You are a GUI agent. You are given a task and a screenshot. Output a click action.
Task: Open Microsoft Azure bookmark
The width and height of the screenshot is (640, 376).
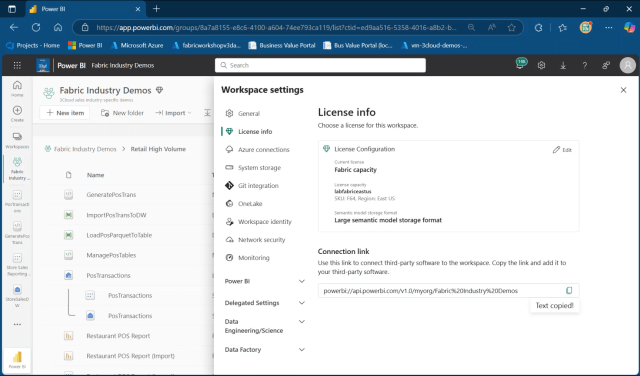click(137, 45)
